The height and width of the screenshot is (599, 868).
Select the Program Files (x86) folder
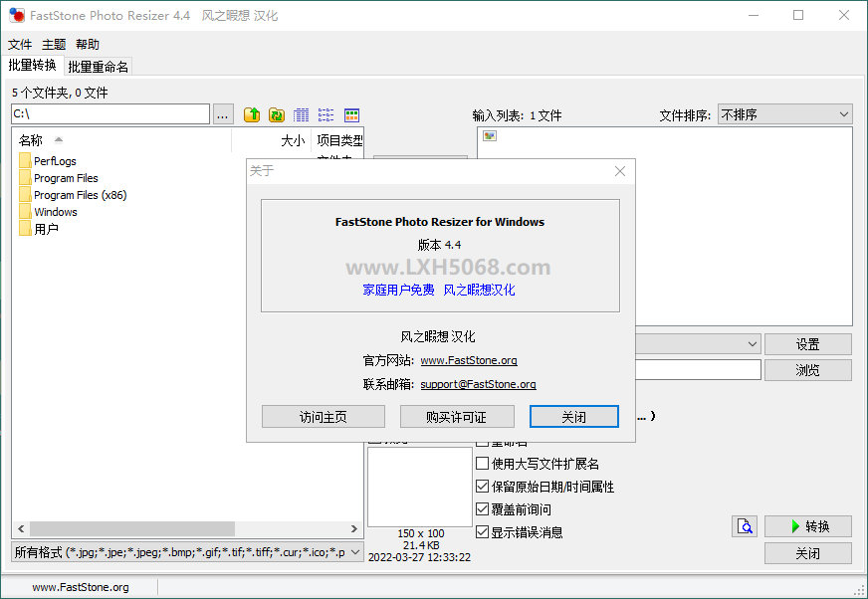81,195
